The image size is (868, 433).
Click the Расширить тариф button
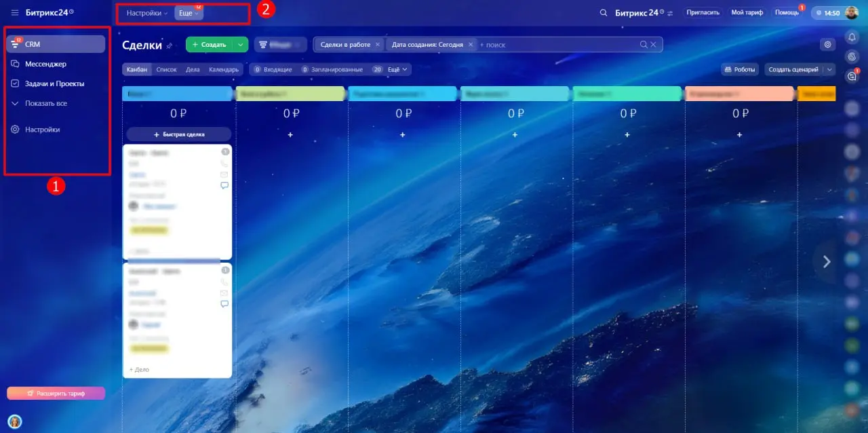click(x=56, y=393)
